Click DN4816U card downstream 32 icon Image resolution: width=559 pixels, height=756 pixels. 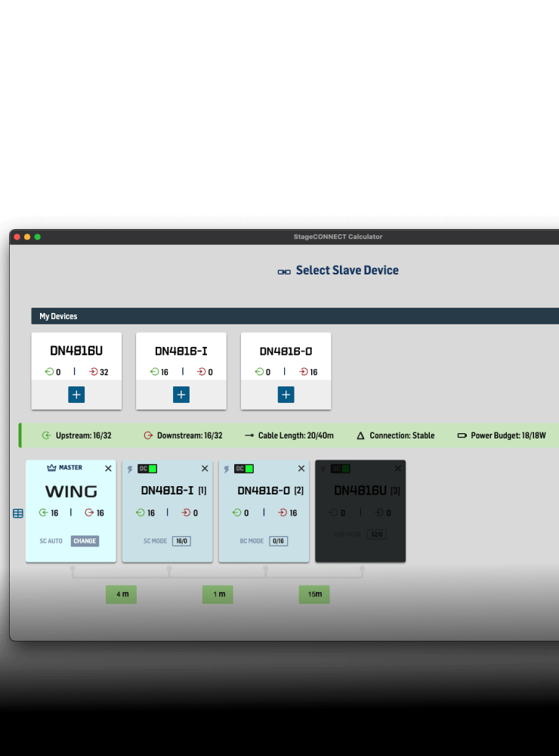click(x=94, y=372)
